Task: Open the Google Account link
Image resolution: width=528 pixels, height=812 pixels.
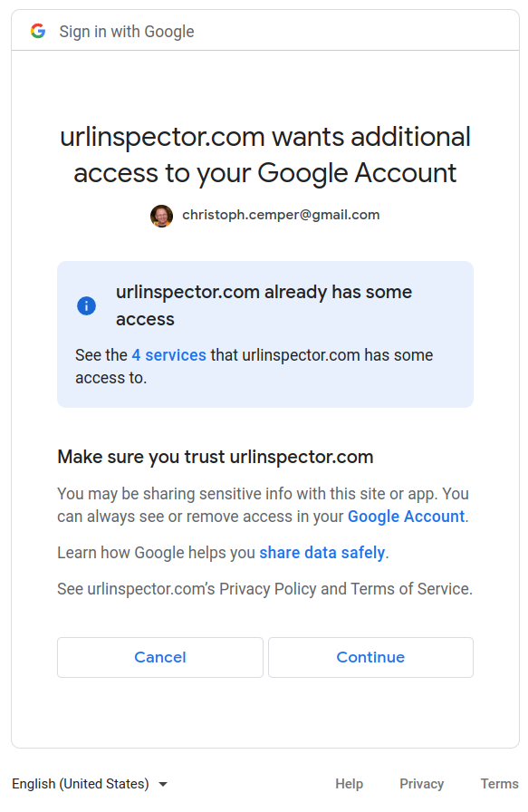Action: (x=406, y=517)
